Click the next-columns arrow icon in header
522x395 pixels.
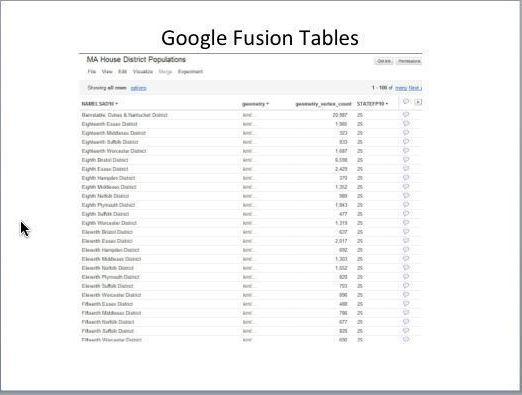point(418,102)
